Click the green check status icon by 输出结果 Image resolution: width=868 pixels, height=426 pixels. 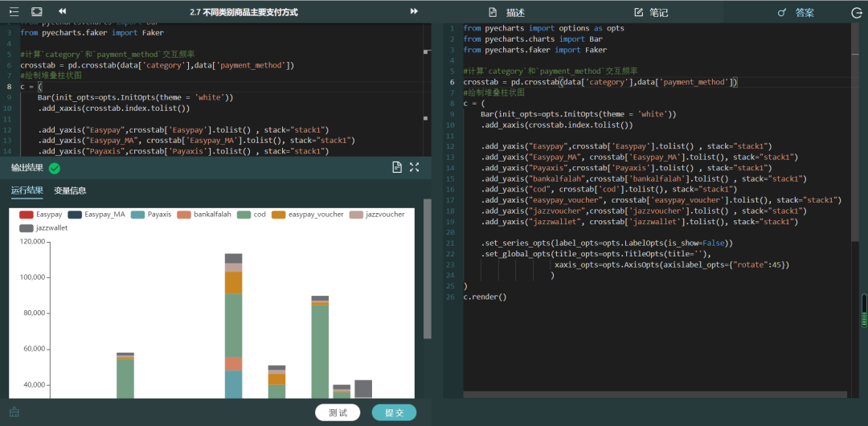coord(55,169)
